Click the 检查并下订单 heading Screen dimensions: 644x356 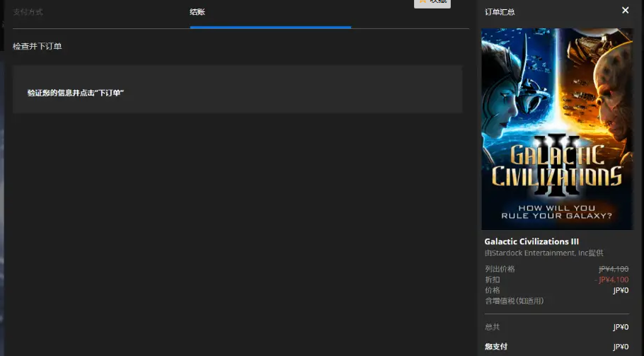(x=37, y=46)
